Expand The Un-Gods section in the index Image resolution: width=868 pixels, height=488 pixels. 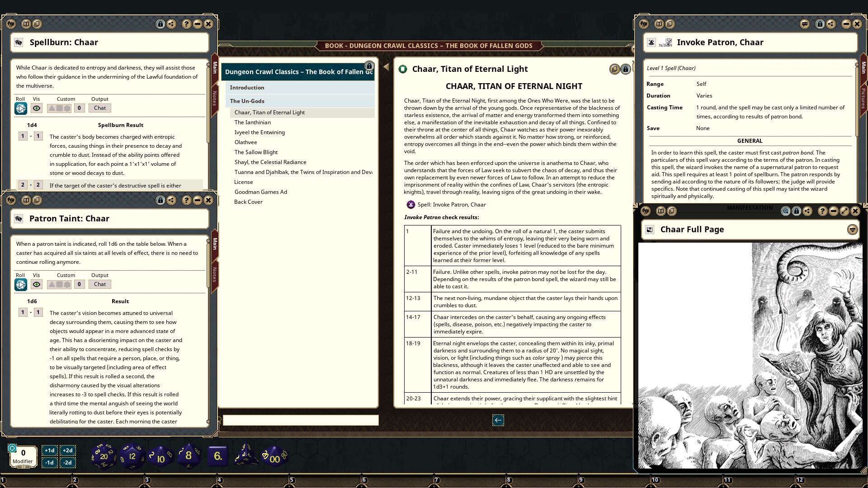[x=247, y=101]
